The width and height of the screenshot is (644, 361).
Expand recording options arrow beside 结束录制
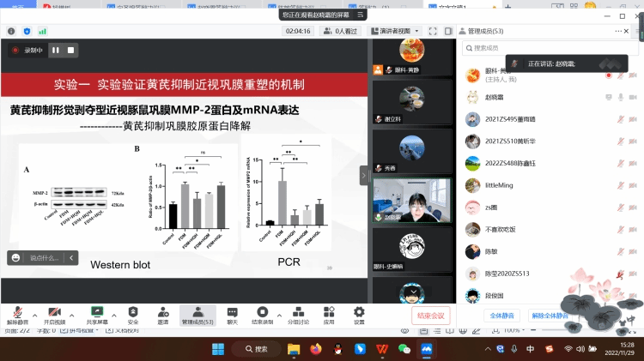pos(279,316)
